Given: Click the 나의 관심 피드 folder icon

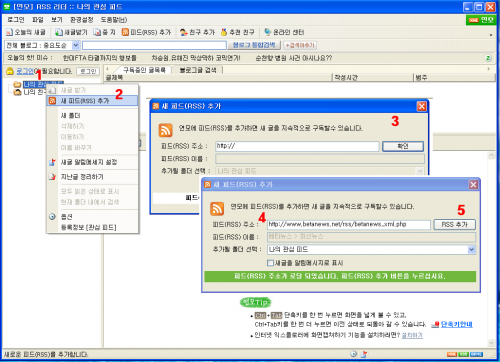Looking at the screenshot, I should click(17, 84).
